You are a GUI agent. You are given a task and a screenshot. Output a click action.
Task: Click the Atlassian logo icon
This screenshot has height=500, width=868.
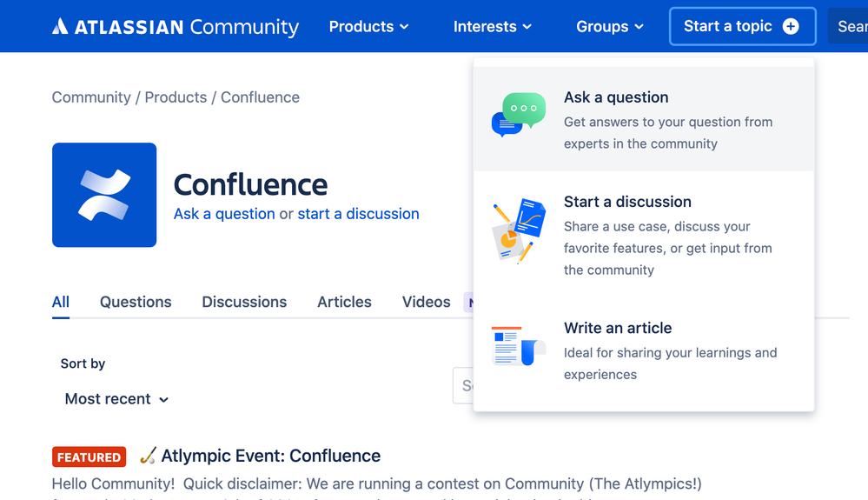(60, 26)
